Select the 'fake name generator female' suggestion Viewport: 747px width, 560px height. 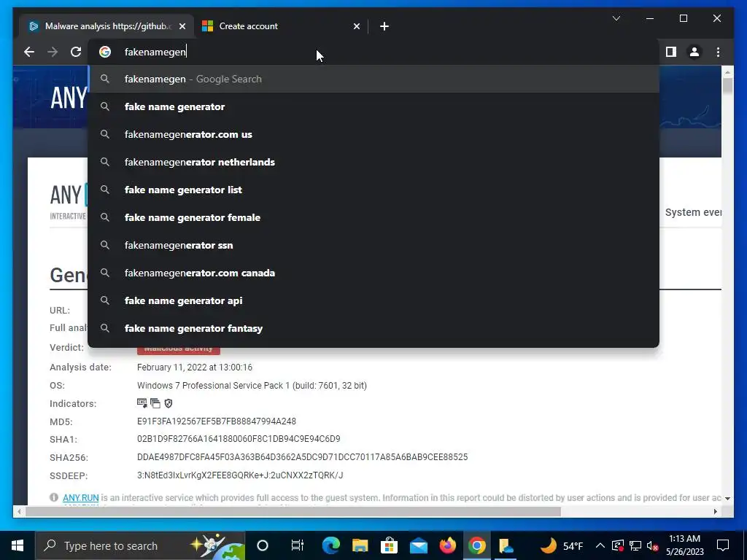pyautogui.click(x=373, y=217)
